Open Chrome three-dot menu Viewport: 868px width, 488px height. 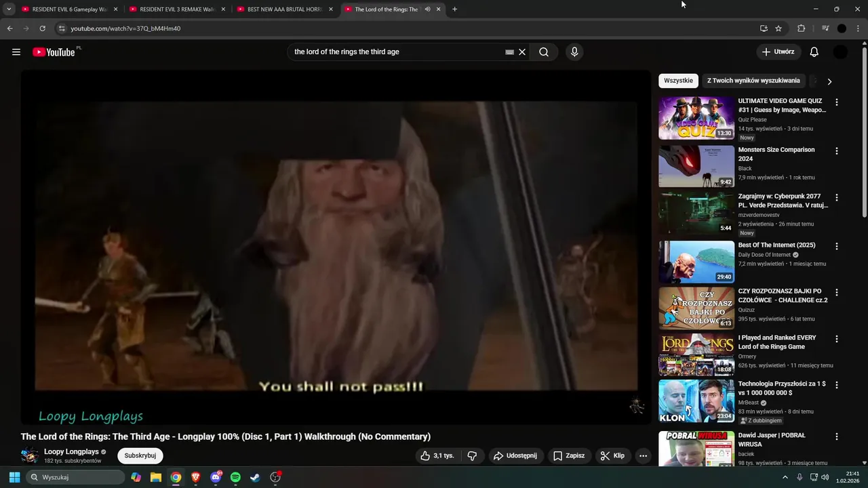[858, 28]
